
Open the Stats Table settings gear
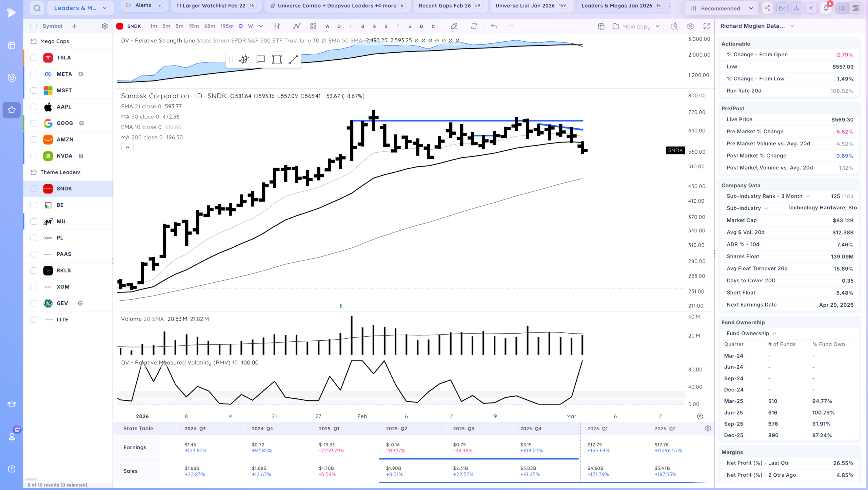coord(708,428)
